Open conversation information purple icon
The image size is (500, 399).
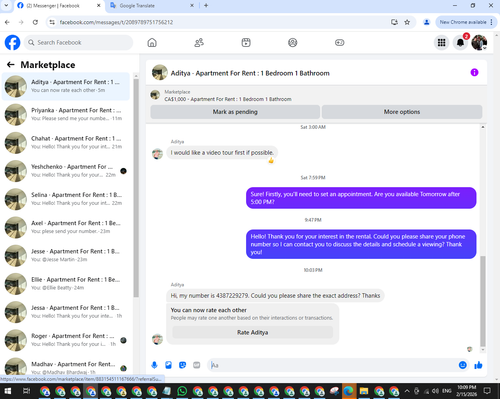pyautogui.click(x=474, y=72)
